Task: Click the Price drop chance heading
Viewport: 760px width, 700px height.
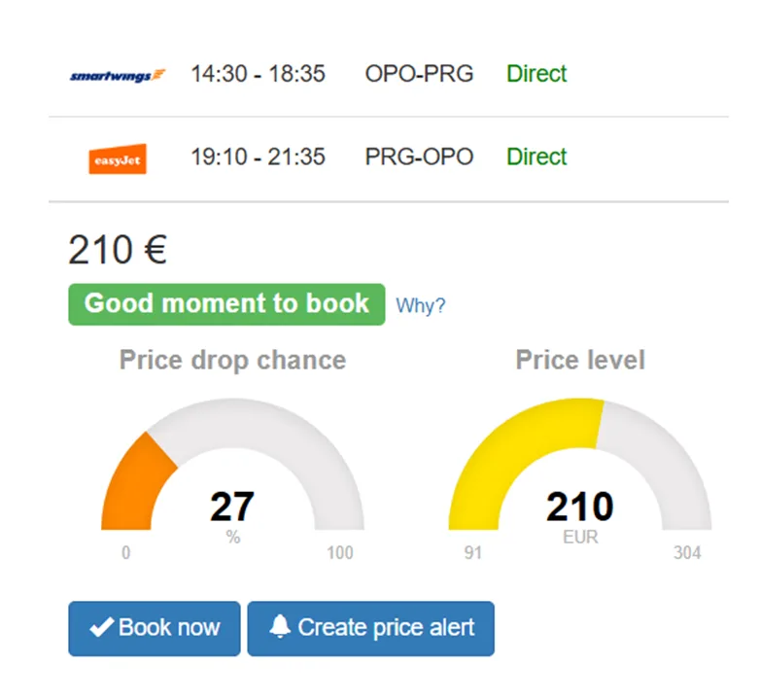Action: tap(232, 361)
